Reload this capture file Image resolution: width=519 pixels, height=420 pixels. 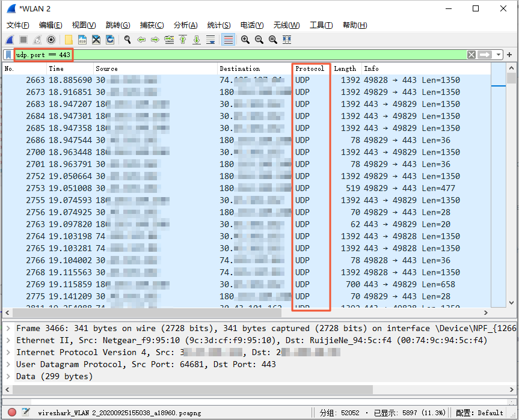click(110, 40)
